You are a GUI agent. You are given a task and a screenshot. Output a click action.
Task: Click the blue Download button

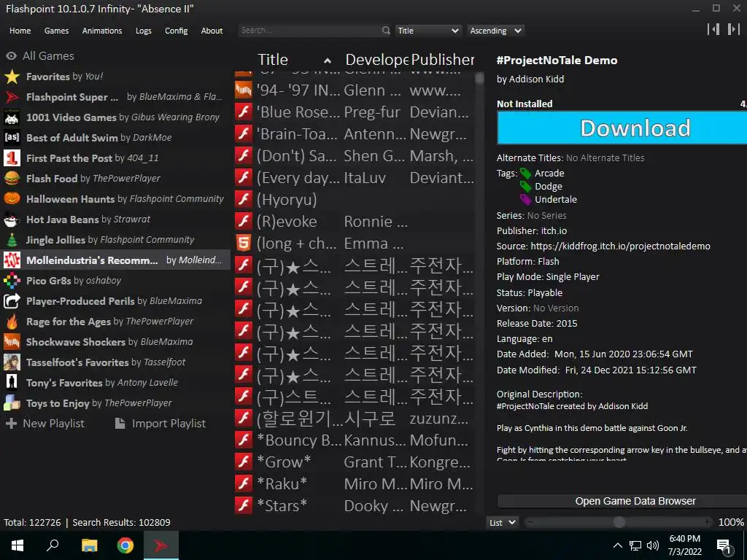click(622, 128)
